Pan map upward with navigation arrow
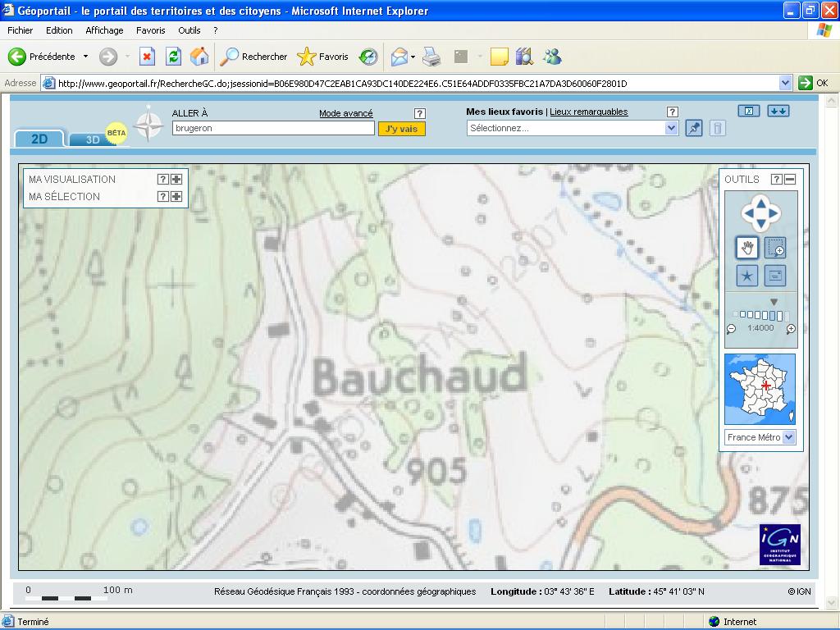Viewport: 840px width, 630px height. point(761,201)
